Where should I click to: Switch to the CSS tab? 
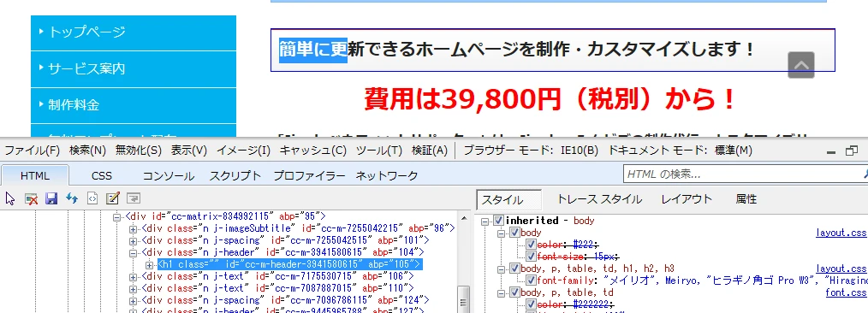click(101, 176)
